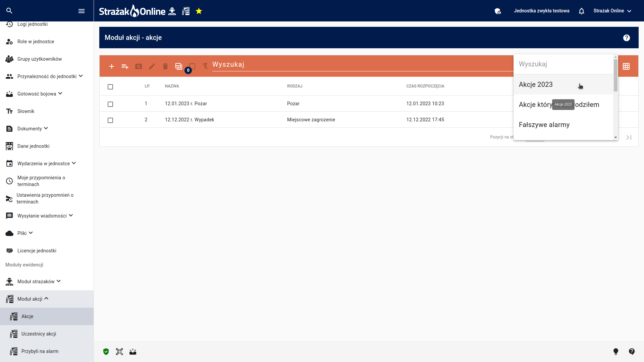
Task: Click the alarm siren icon at bottom
Action: 133,352
